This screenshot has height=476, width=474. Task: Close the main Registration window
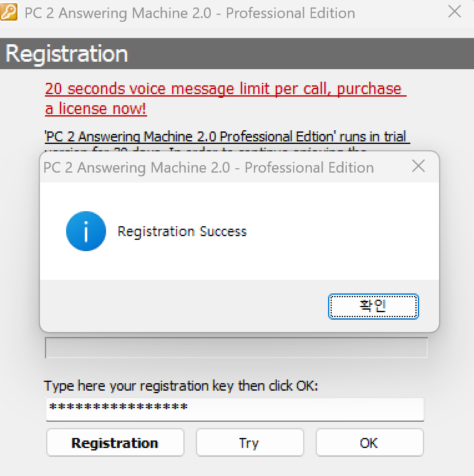click(x=455, y=12)
